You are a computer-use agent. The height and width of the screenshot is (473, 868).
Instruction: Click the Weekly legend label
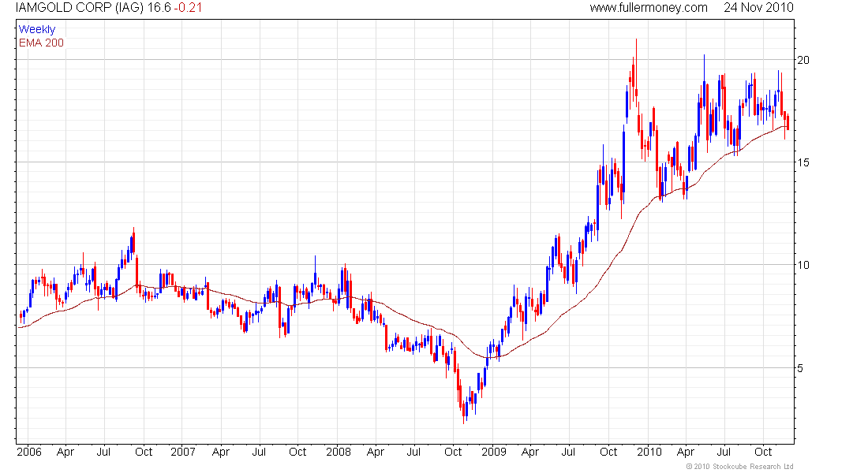(37, 29)
